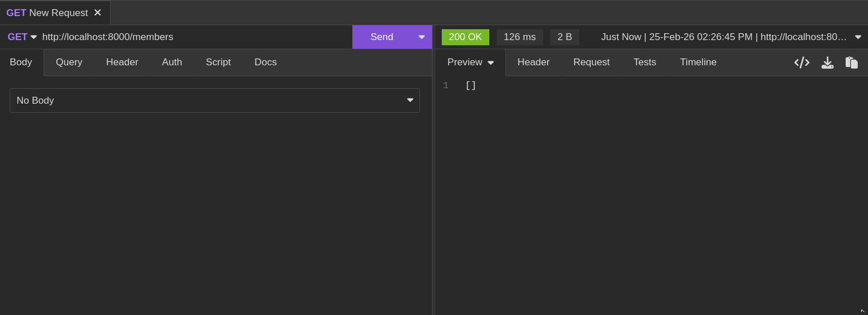Open the GET method dropdown

(22, 37)
